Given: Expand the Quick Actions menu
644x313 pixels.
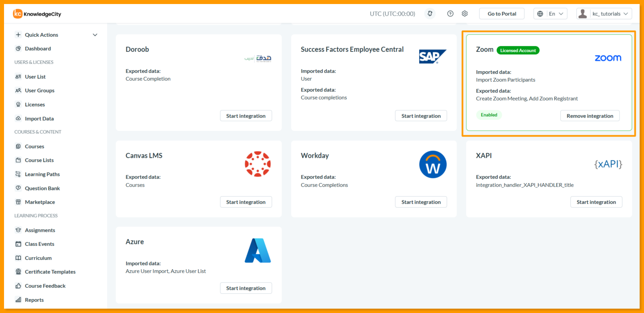Looking at the screenshot, I should pyautogui.click(x=56, y=35).
